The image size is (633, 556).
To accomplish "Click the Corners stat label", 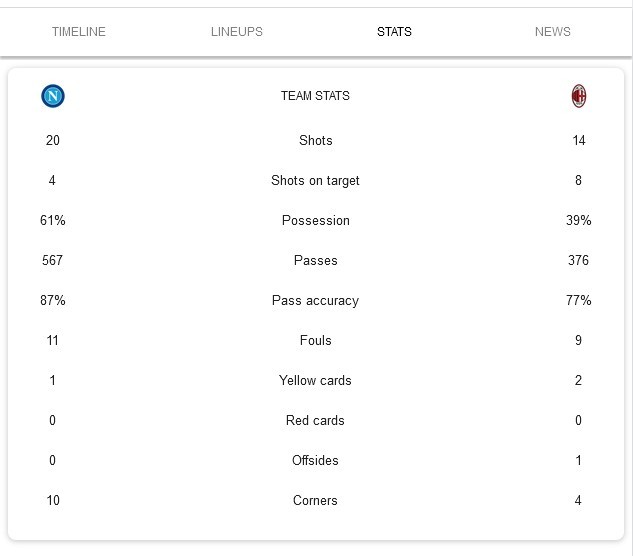I will [315, 501].
